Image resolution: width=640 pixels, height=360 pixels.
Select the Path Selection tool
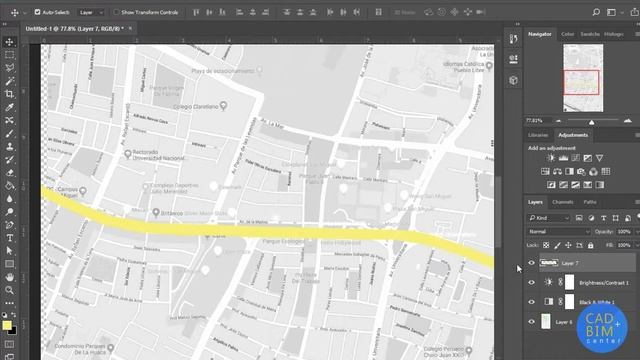pyautogui.click(x=9, y=251)
